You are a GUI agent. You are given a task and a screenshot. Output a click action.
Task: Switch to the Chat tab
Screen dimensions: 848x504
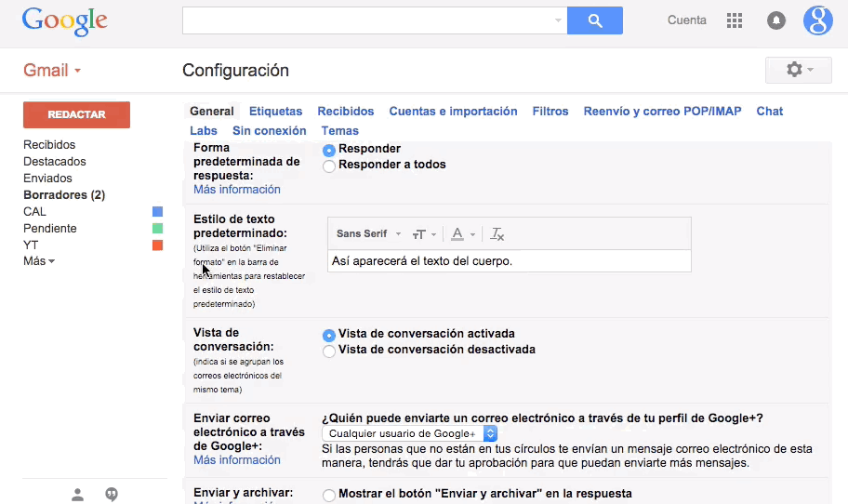pyautogui.click(x=770, y=111)
